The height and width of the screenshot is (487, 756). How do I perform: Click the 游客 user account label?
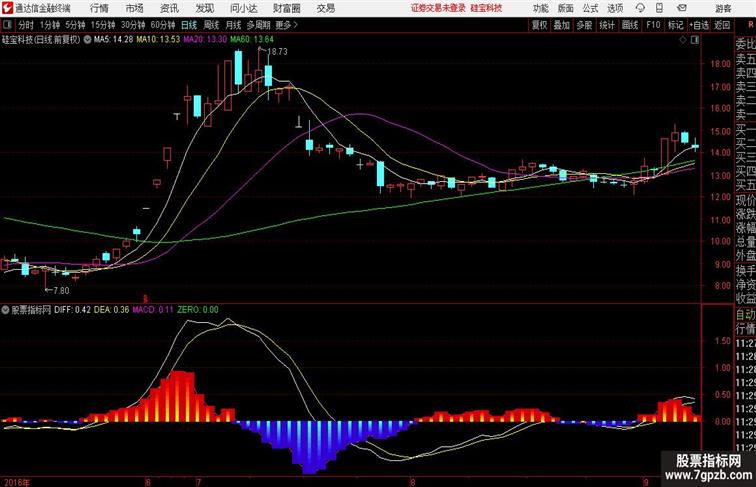[723, 8]
